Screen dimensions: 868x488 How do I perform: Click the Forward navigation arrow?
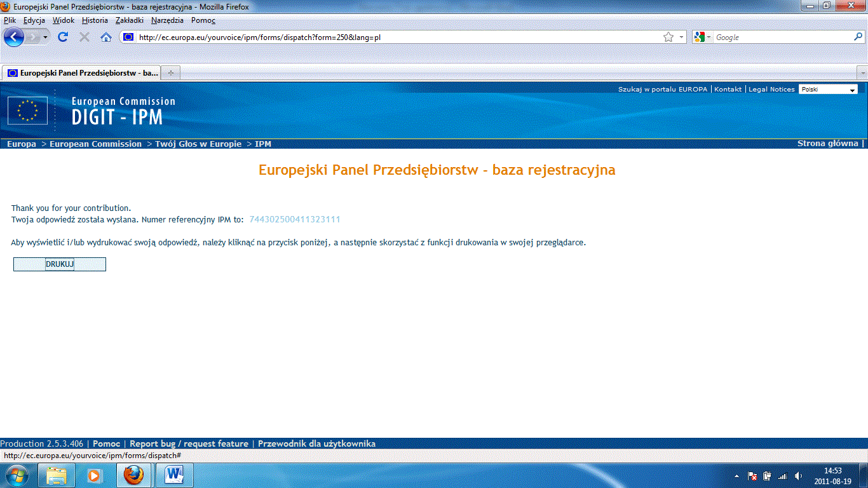pos(33,37)
